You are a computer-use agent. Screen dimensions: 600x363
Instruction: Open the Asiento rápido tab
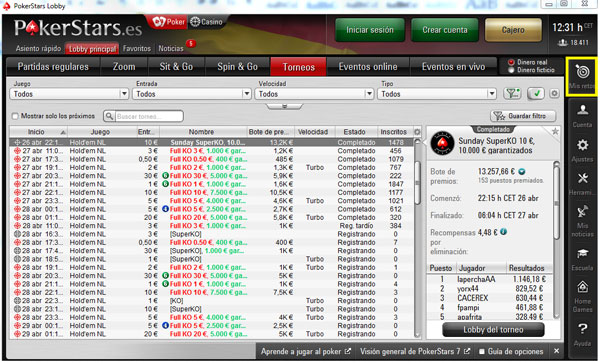(38, 49)
